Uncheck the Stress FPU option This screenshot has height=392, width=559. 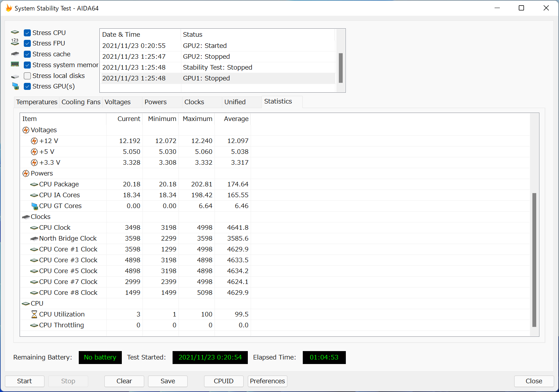coord(27,43)
